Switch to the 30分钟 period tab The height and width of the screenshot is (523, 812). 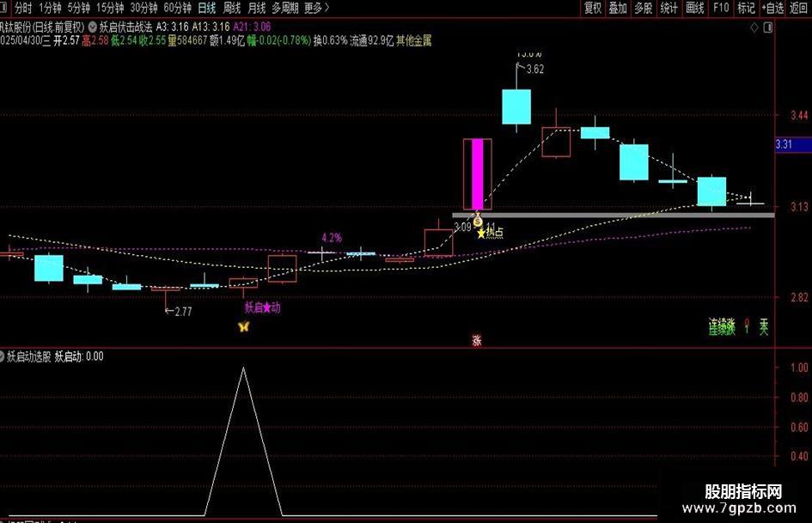point(143,8)
